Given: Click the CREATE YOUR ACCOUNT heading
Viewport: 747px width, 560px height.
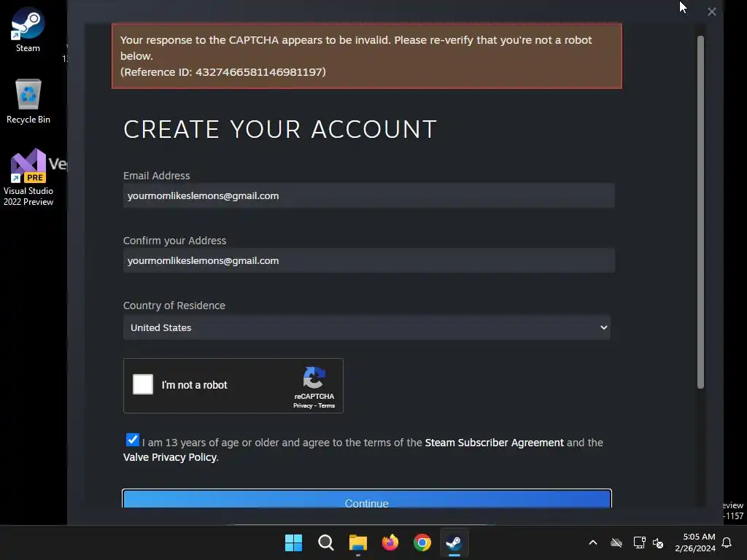Looking at the screenshot, I should (280, 129).
